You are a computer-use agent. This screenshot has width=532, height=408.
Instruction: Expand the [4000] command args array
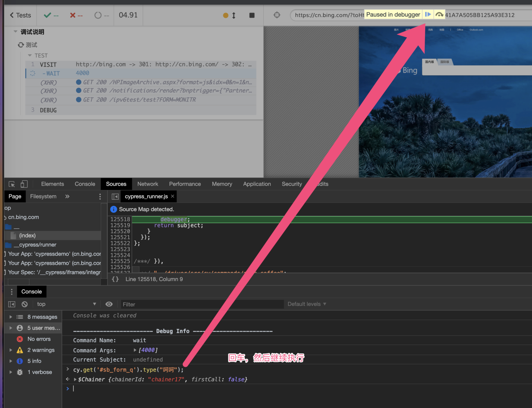tap(135, 350)
